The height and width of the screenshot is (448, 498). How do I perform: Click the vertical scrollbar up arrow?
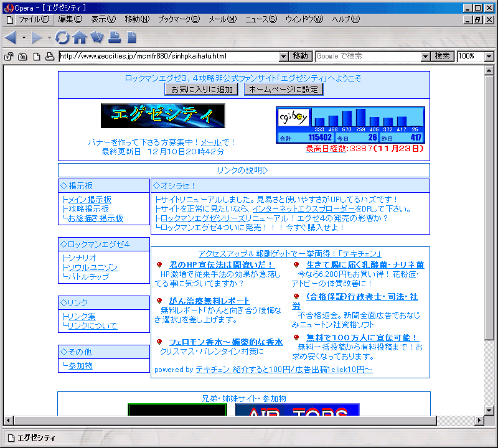(x=489, y=70)
